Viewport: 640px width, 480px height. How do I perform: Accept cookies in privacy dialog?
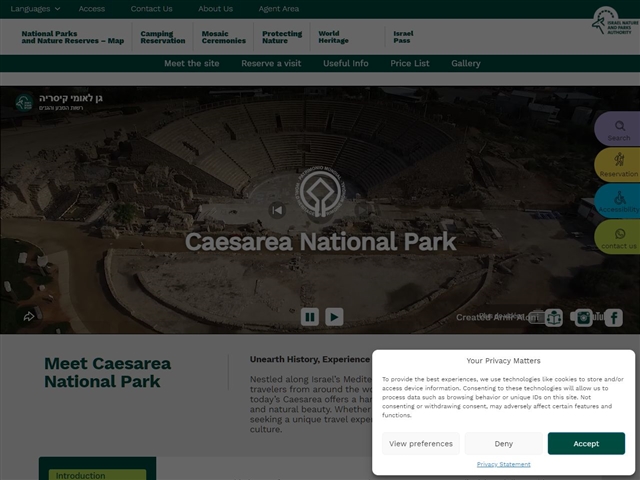click(586, 443)
